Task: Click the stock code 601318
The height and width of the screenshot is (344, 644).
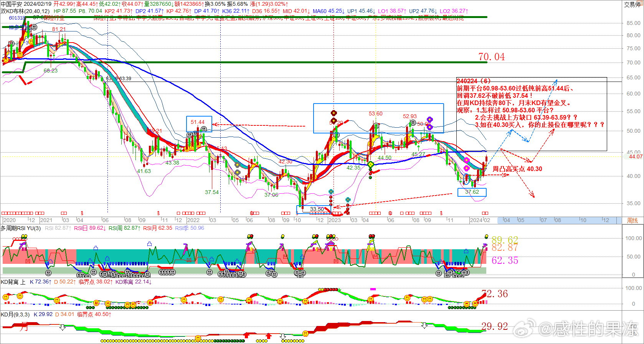Action: point(17,18)
